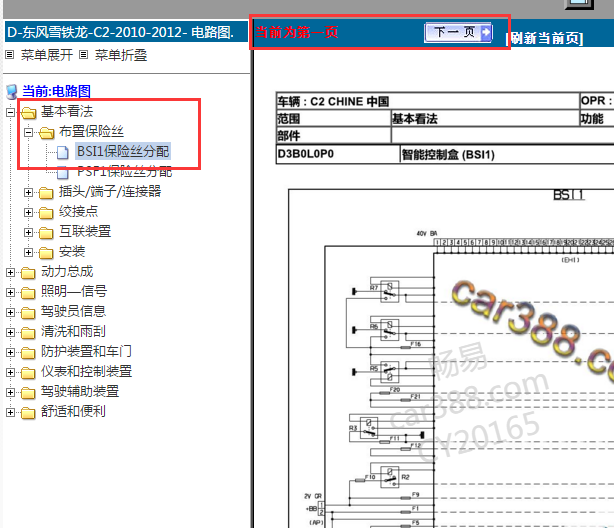Image resolution: width=614 pixels, height=528 pixels.
Task: Click the BSI1保险丝分配 page icon
Action: [63, 152]
